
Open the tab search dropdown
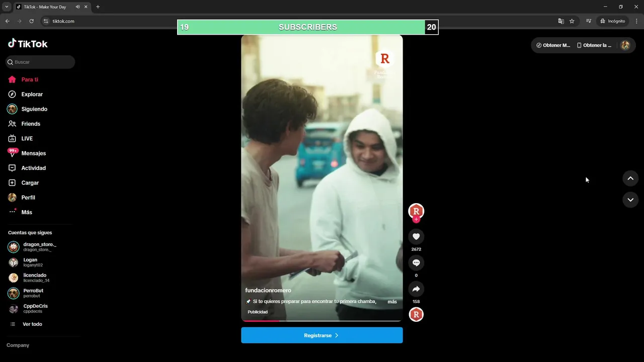pyautogui.click(x=7, y=7)
